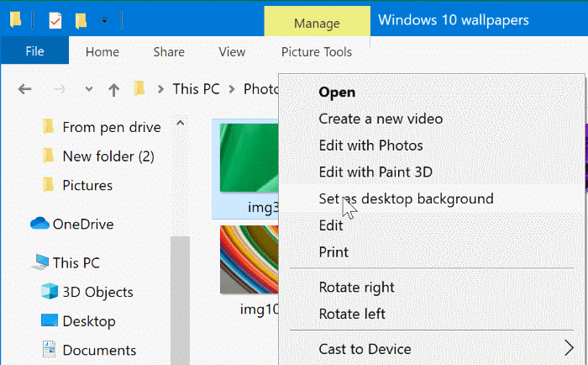Expand chevron after This PC in address bar
Viewport: 588px width, 365px height.
pyautogui.click(x=232, y=89)
